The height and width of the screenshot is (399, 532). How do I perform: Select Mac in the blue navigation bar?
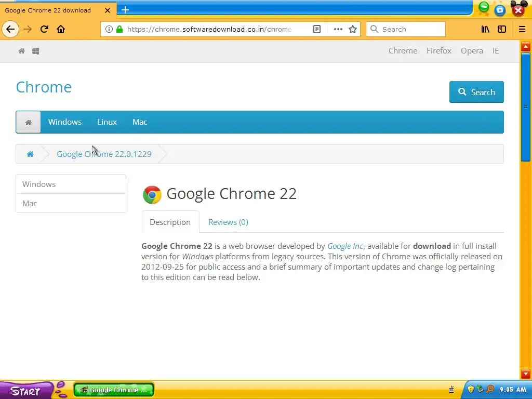140,122
